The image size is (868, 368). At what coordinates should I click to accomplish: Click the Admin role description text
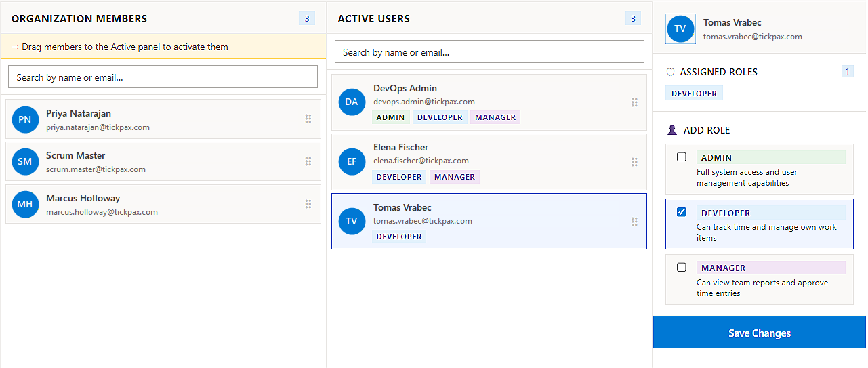pyautogui.click(x=747, y=178)
